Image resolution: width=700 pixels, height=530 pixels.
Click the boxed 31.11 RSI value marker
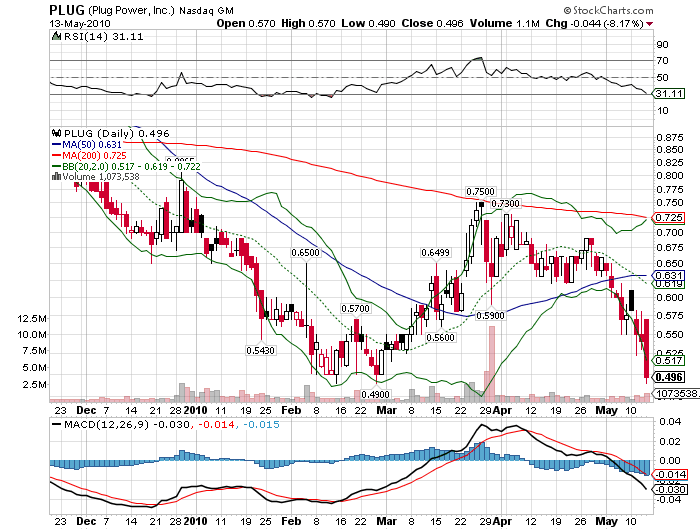coord(669,94)
